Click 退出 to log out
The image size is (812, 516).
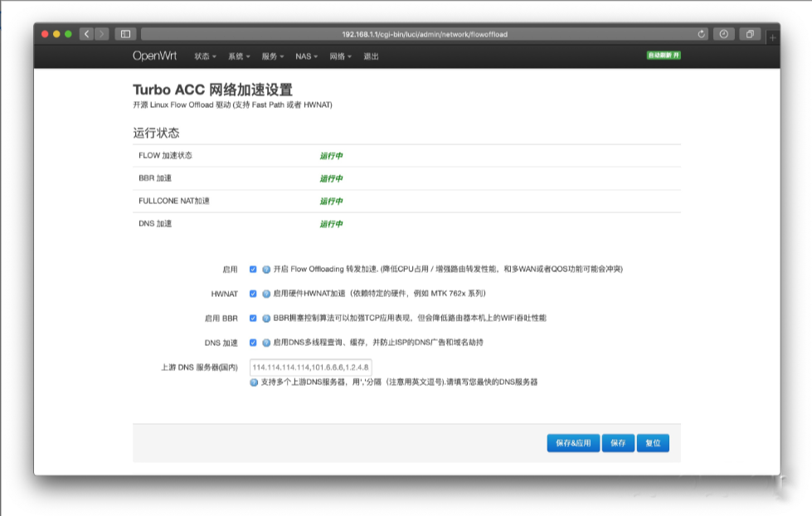(371, 56)
